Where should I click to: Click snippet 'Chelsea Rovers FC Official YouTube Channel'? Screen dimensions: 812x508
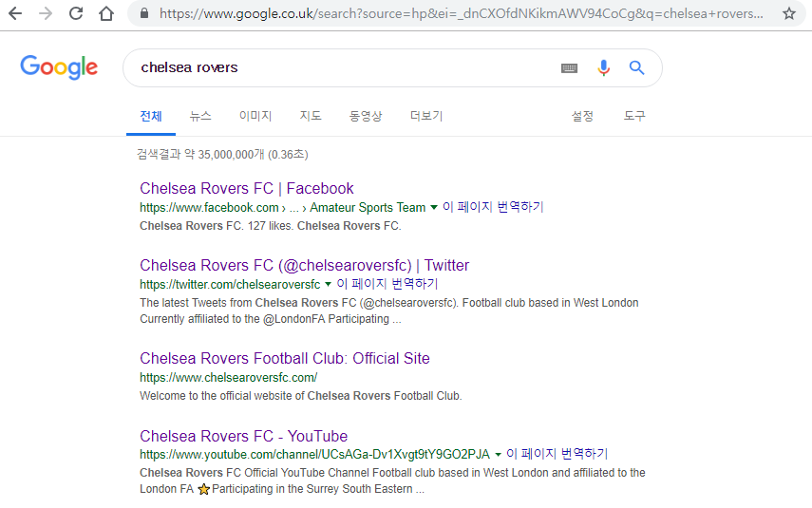pyautogui.click(x=255, y=472)
